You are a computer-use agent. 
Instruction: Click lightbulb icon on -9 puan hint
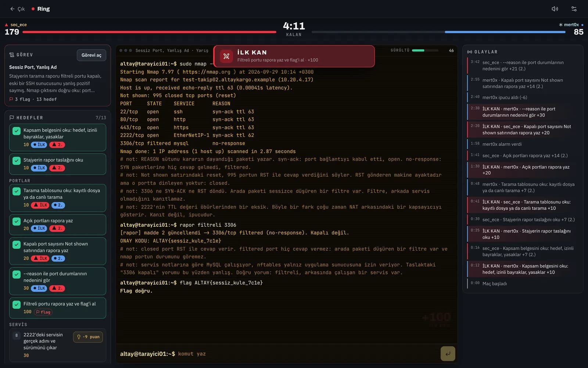pos(79,337)
